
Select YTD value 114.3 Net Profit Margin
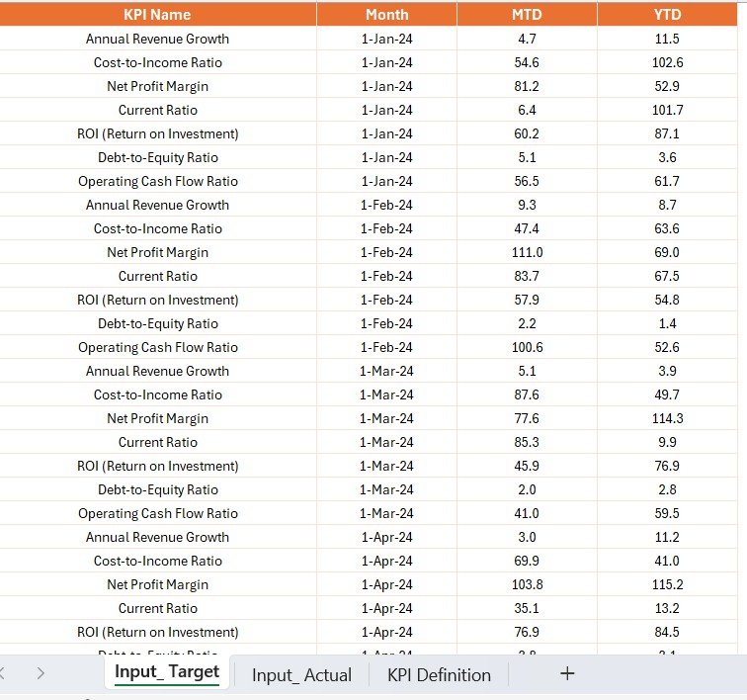(x=667, y=418)
